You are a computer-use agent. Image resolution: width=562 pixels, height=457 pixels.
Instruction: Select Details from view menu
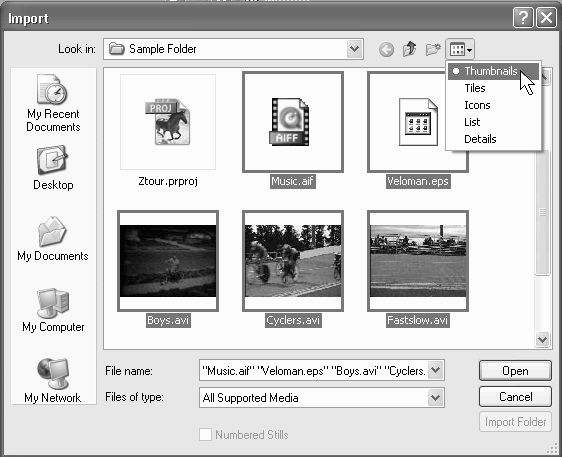tap(480, 139)
